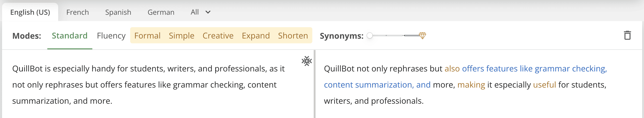This screenshot has width=644, height=118.
Task: Select the English (US) language tab
Action: [x=30, y=12]
